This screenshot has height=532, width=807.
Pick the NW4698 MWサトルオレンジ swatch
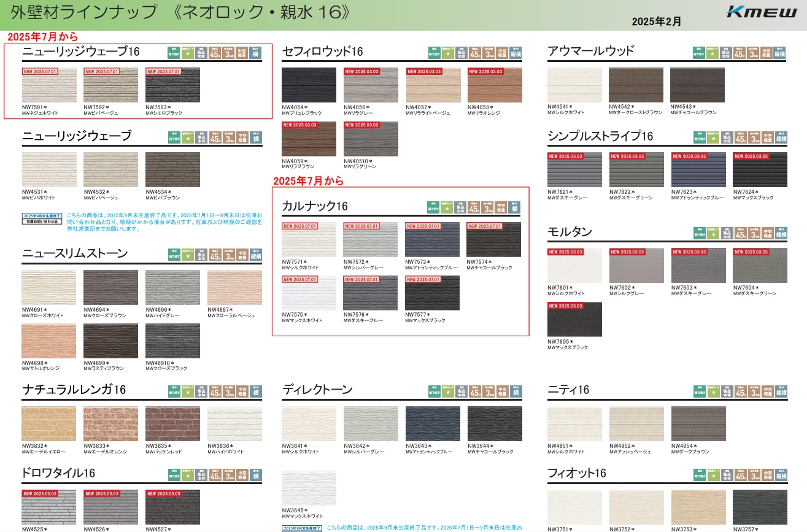pos(49,341)
